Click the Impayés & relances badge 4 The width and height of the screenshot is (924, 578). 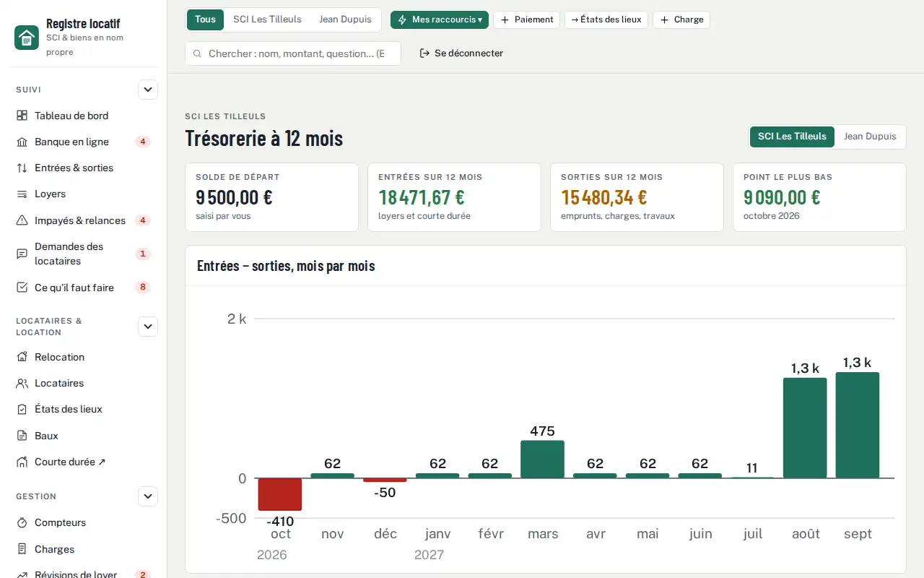pos(143,220)
